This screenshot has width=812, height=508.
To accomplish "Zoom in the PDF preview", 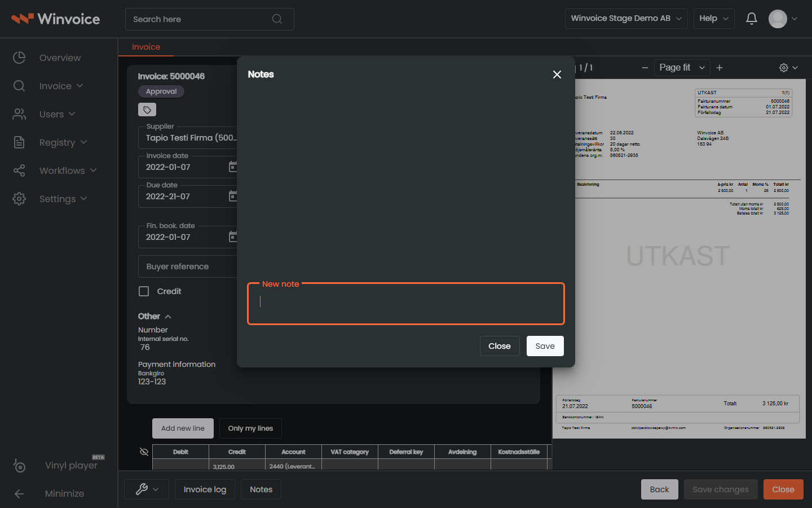I will point(720,68).
